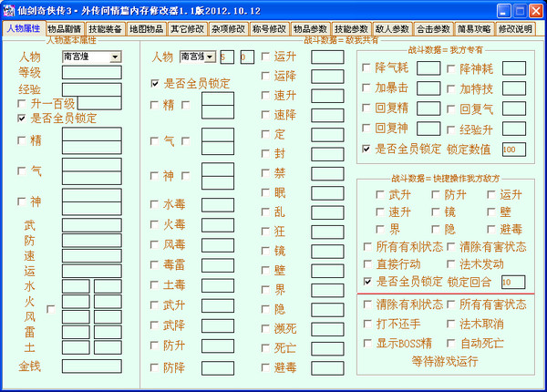The image size is (547, 392).
Task: Switch to the 物品剧情 tab
Action: [65, 28]
